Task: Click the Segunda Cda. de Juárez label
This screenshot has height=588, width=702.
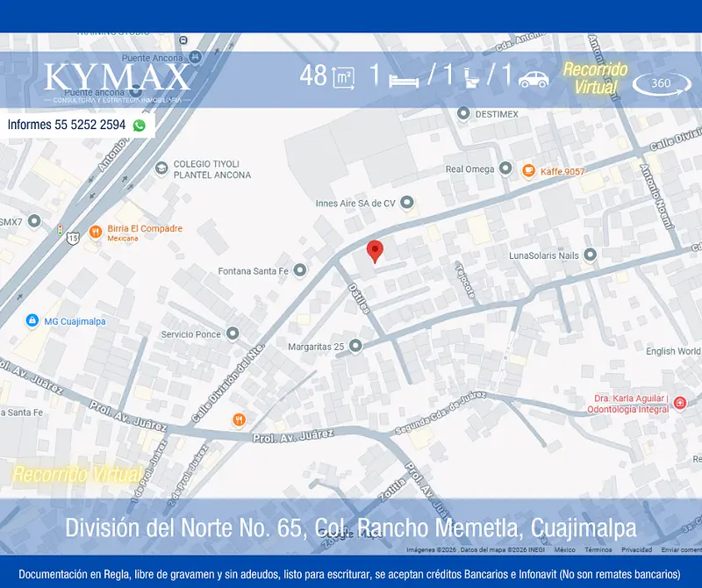Action: coord(441,412)
